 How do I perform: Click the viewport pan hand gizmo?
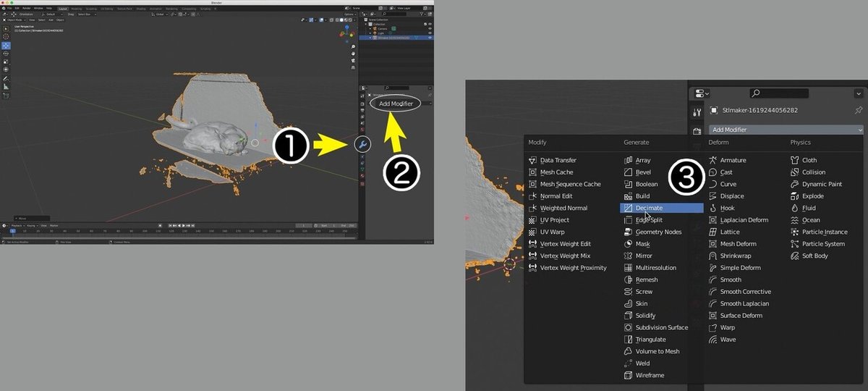coord(353,54)
